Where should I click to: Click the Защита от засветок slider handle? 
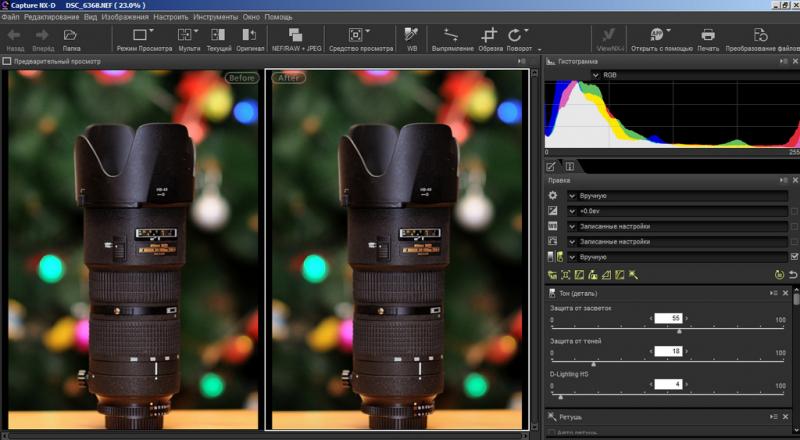(679, 331)
